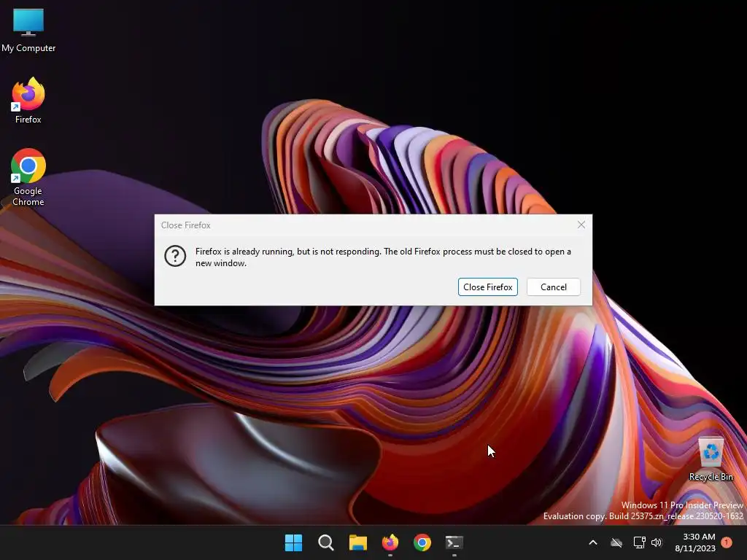Click the 'Firefox is already running' message text
The height and width of the screenshot is (560, 747).
click(x=383, y=257)
